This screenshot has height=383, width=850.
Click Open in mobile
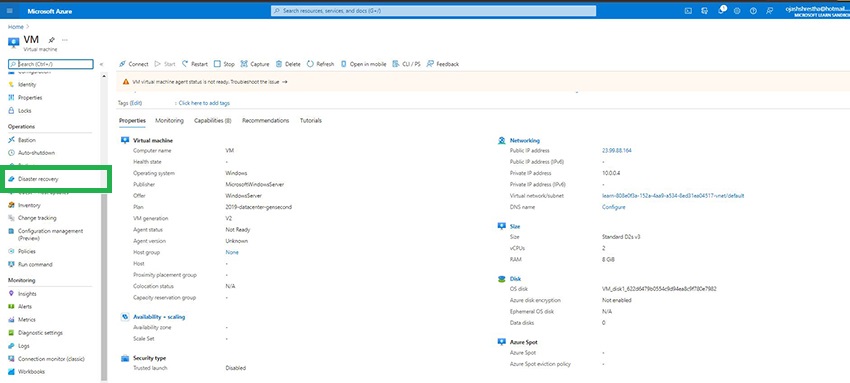click(363, 64)
